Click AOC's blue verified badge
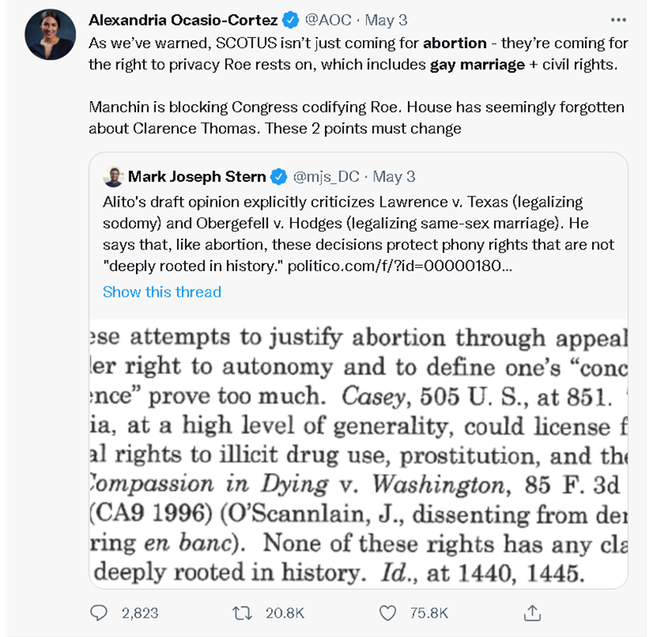The width and height of the screenshot is (672, 637). point(291,19)
